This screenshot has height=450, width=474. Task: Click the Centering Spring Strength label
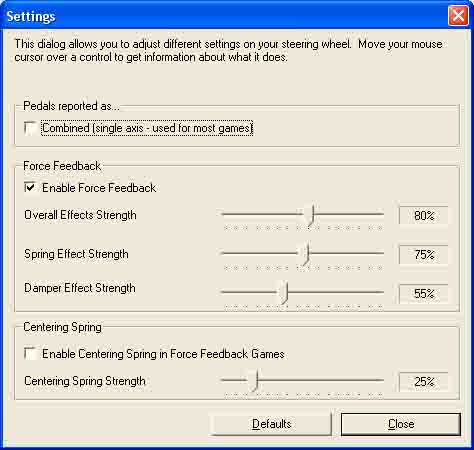pyautogui.click(x=85, y=381)
